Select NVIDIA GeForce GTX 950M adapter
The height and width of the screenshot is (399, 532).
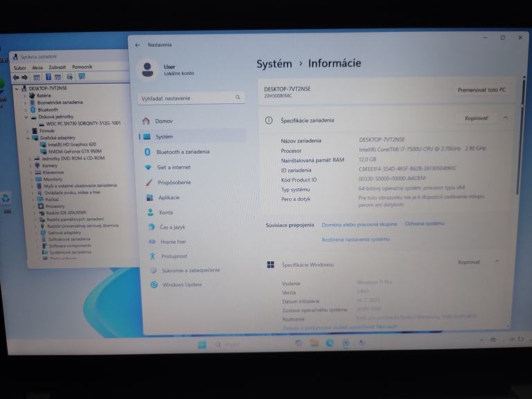(x=74, y=152)
